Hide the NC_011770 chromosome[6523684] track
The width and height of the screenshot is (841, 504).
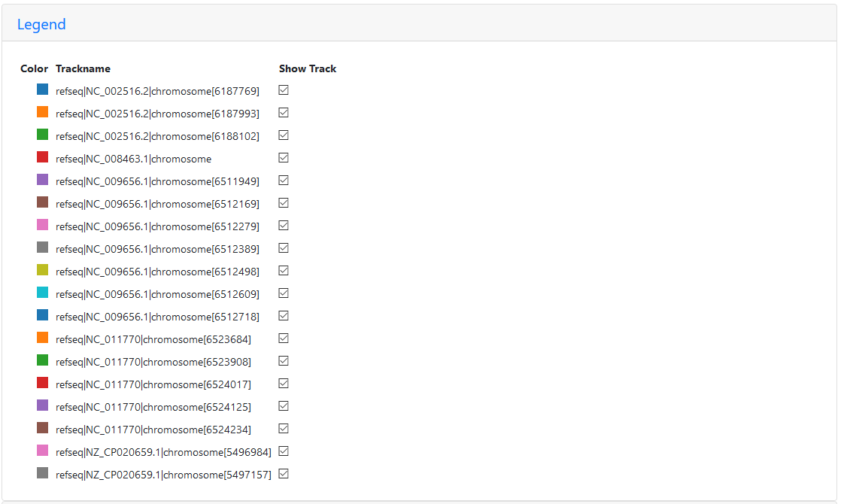pos(284,338)
